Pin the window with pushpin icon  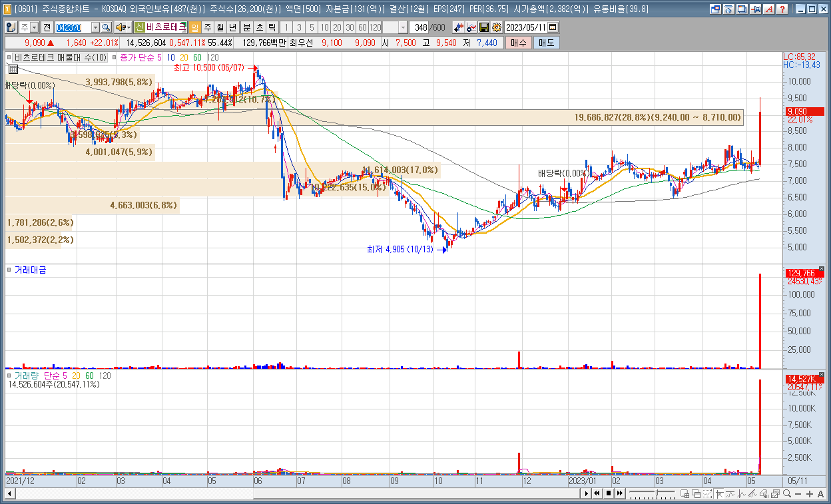click(755, 9)
